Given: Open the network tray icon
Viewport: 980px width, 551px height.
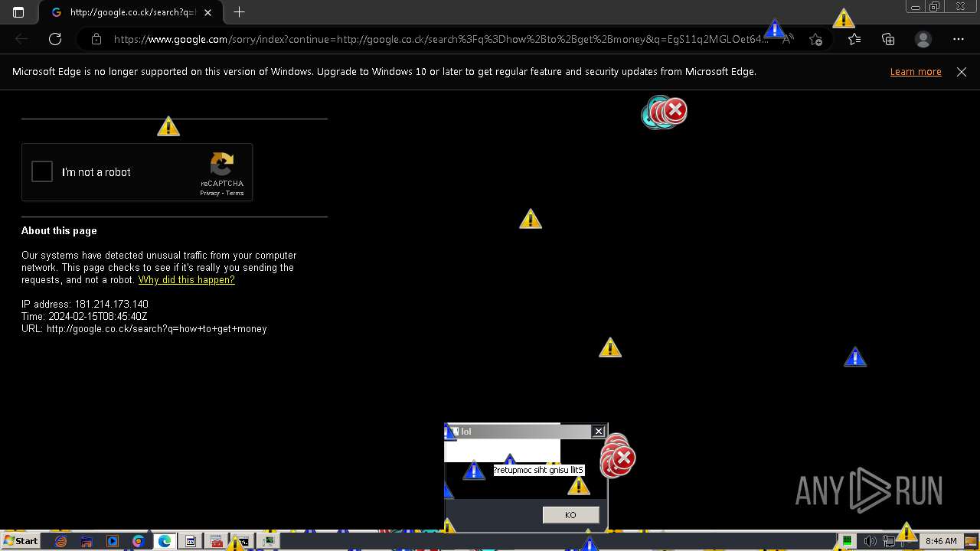Looking at the screenshot, I should (x=889, y=541).
